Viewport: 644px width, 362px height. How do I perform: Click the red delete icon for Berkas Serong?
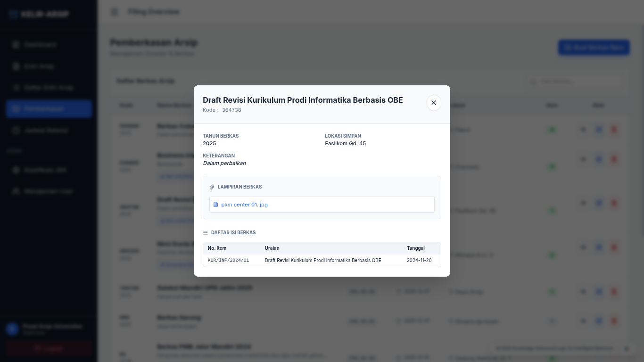(x=614, y=321)
